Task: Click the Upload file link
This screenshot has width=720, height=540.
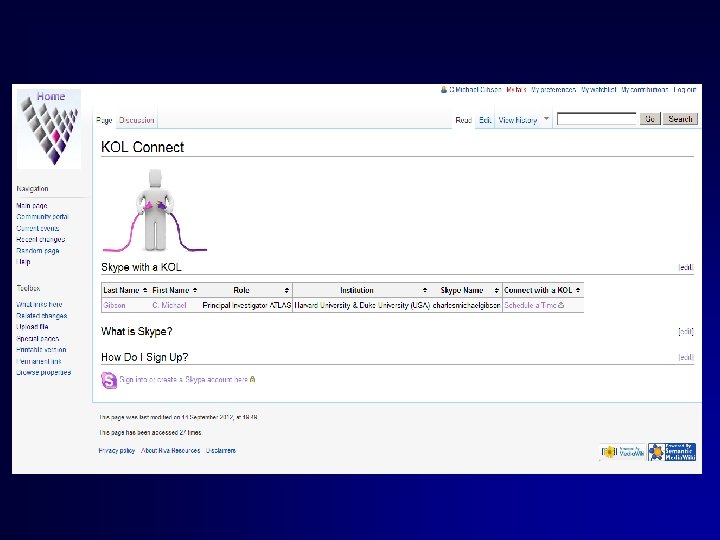Action: (x=32, y=327)
